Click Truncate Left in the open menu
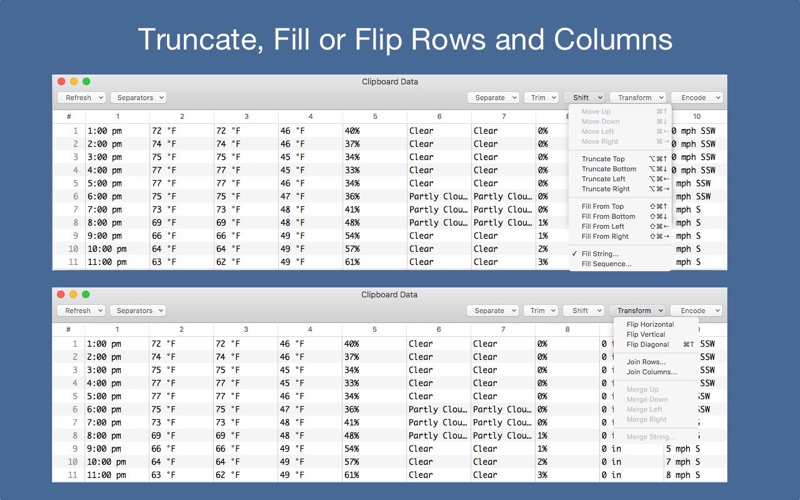Image resolution: width=800 pixels, height=500 pixels. click(x=603, y=179)
